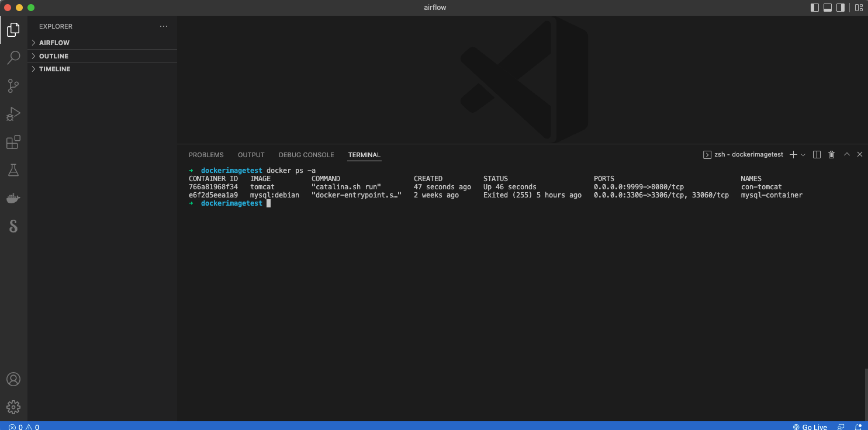Image resolution: width=868 pixels, height=430 pixels.
Task: Click the docker ps -a command text
Action: pyautogui.click(x=291, y=171)
